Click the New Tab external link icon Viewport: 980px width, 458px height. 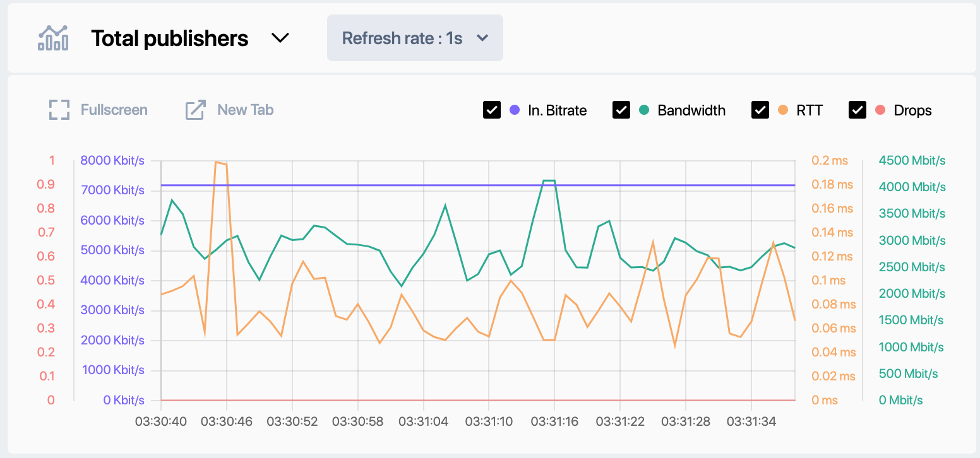(x=195, y=110)
